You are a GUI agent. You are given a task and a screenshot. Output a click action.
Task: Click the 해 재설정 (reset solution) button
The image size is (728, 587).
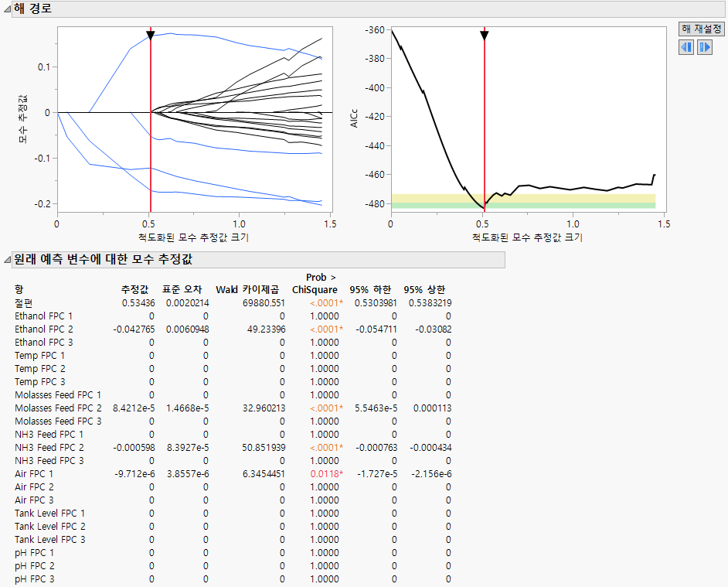[702, 27]
